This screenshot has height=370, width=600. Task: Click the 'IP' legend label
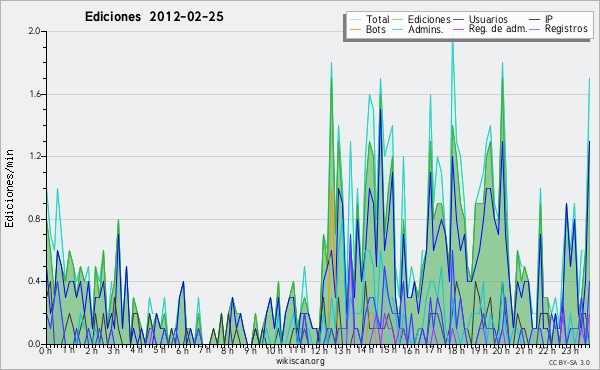[x=549, y=19]
